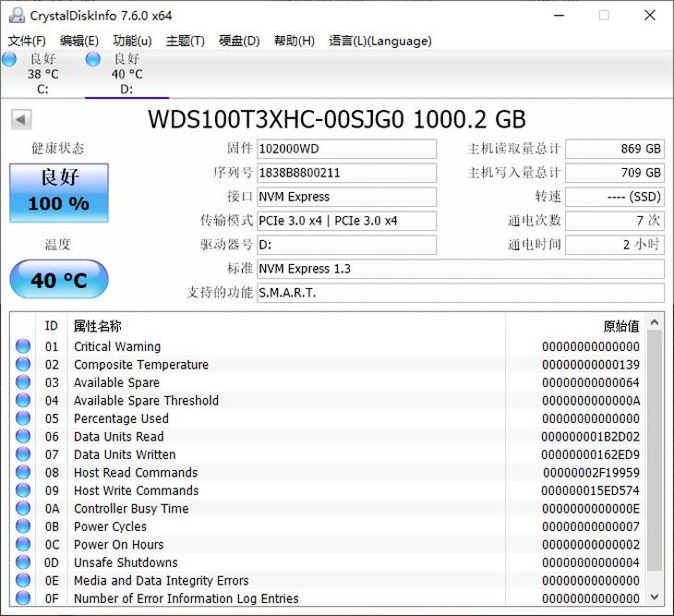This screenshot has width=674, height=616.
Task: Click the status icon for Number of Error Information Log Entries
Action: tap(23, 598)
